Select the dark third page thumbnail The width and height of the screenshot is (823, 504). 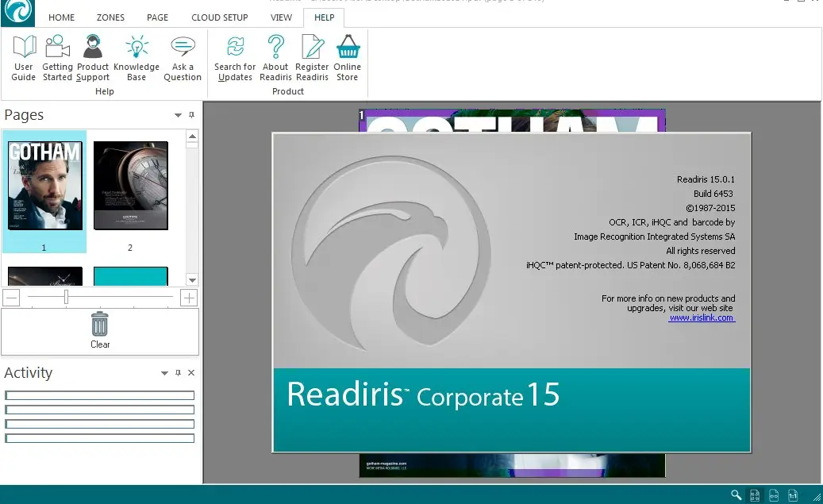click(45, 276)
